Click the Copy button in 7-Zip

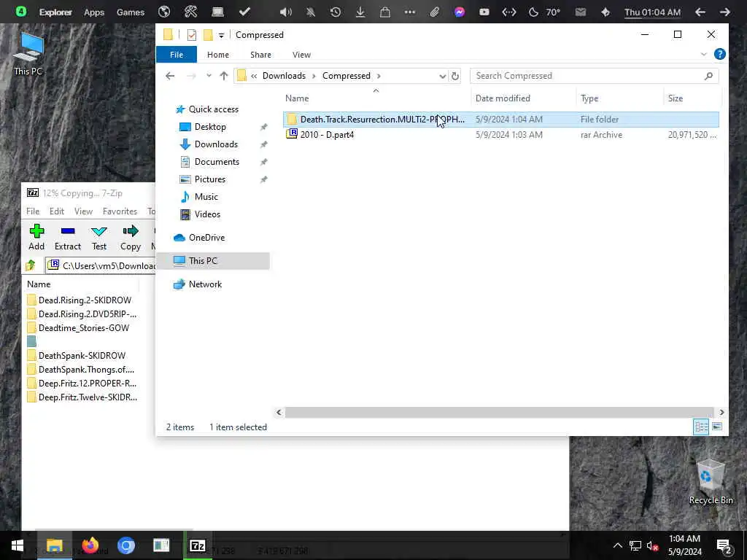coord(131,237)
